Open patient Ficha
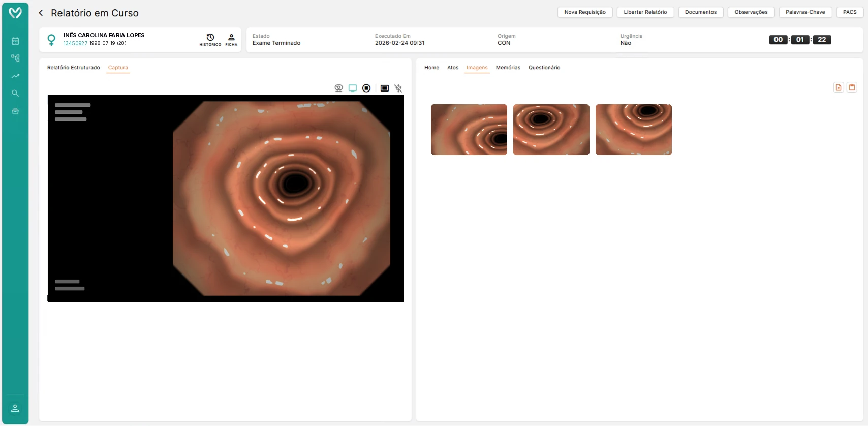Viewport: 868px width, 426px height. tap(231, 40)
